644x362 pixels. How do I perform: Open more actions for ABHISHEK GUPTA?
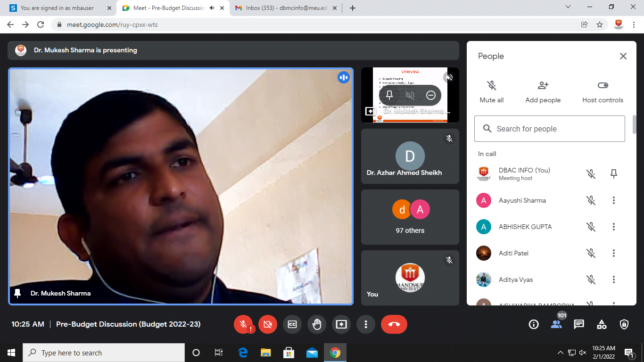[614, 227]
